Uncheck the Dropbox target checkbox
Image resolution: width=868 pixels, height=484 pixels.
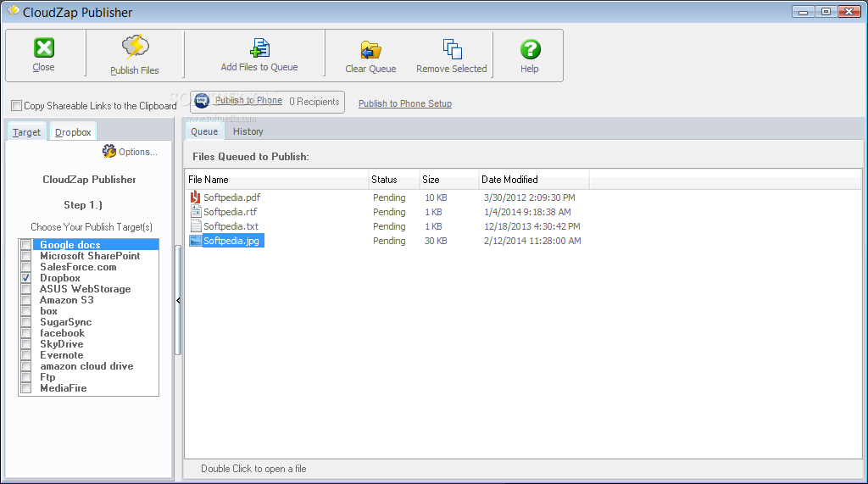pyautogui.click(x=25, y=278)
